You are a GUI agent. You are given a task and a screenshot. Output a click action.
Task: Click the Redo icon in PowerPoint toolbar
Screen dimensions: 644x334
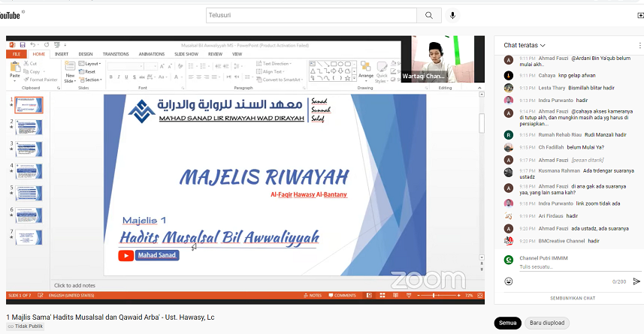pyautogui.click(x=47, y=45)
